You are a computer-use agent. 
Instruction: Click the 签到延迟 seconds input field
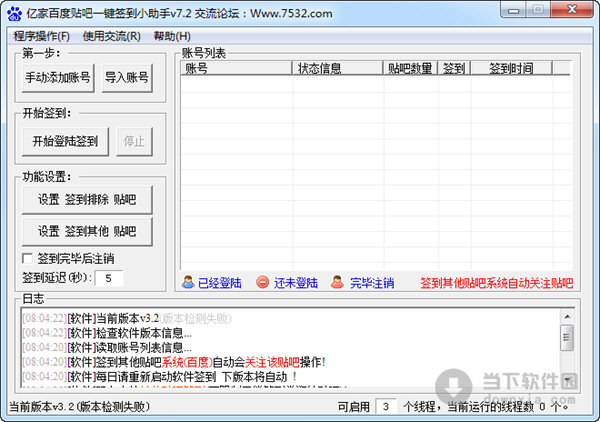click(x=109, y=278)
